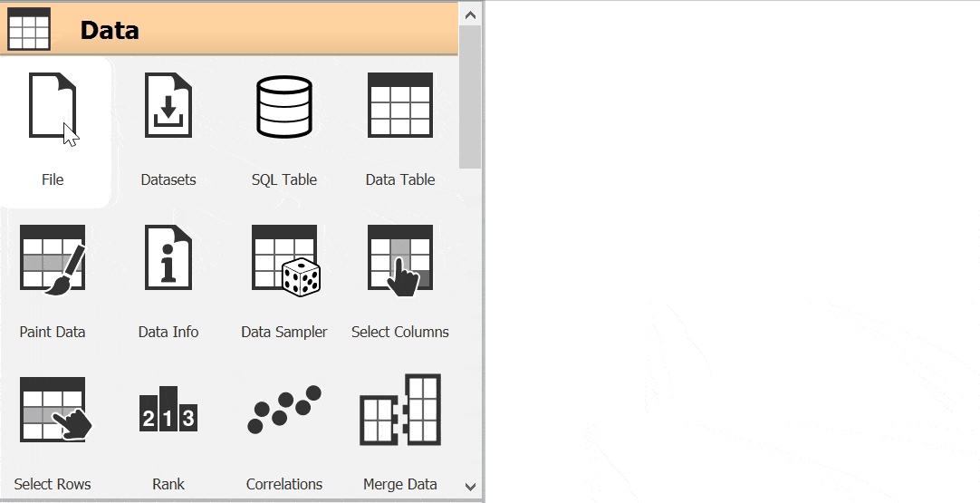The image size is (980, 503).
Task: Click the widget panel scrollbar thumb
Action: point(471,97)
